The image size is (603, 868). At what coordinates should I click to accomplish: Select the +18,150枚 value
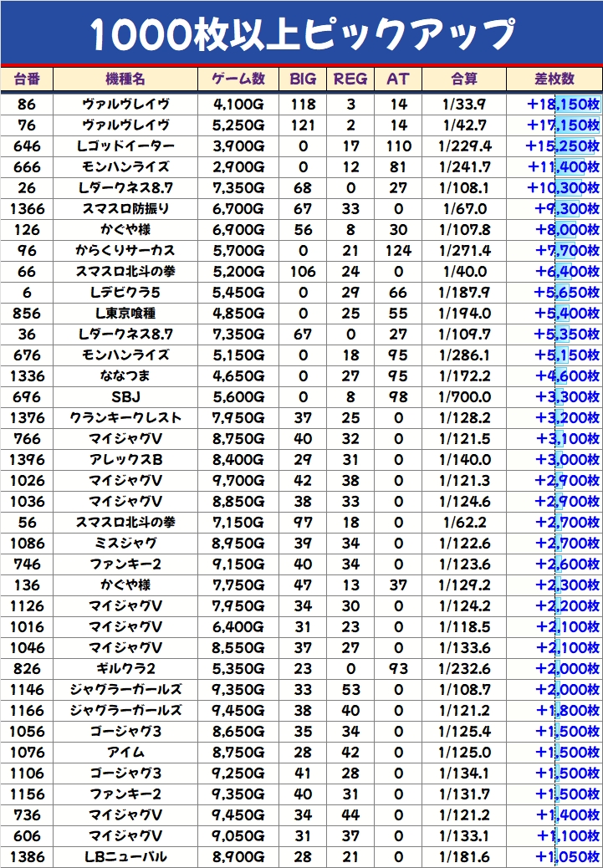(564, 104)
